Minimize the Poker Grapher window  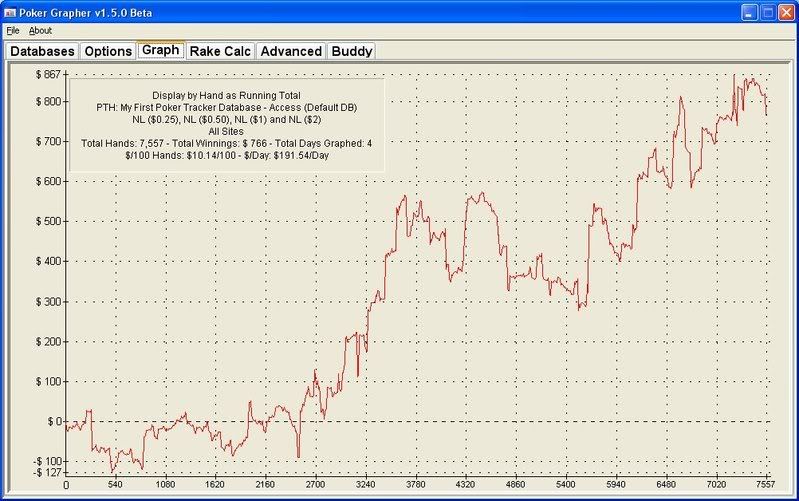tap(748, 12)
